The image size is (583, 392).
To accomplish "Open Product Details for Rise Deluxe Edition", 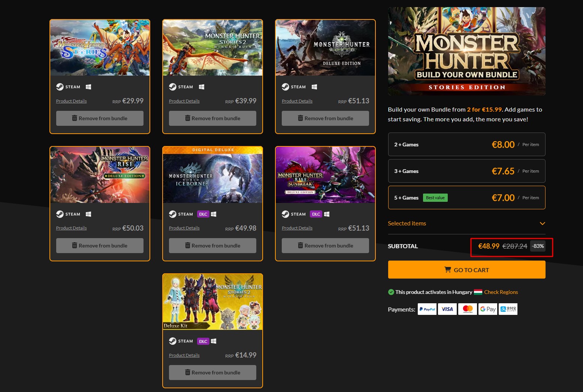I will click(x=71, y=228).
